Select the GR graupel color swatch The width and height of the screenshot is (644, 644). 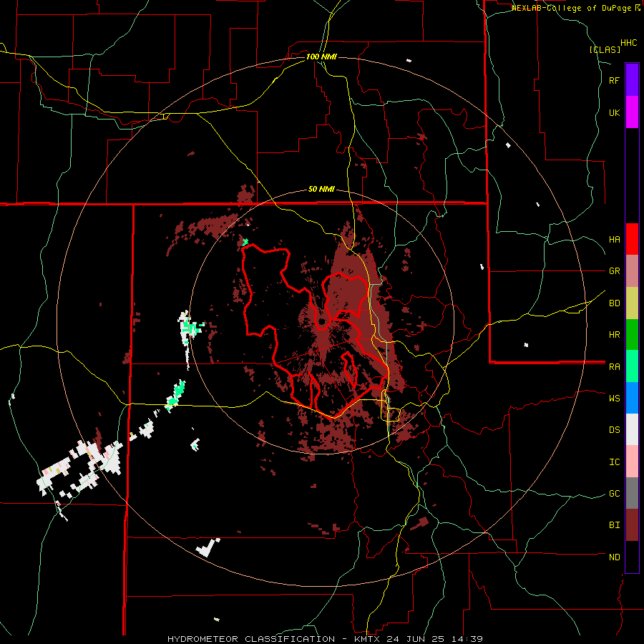[632, 270]
